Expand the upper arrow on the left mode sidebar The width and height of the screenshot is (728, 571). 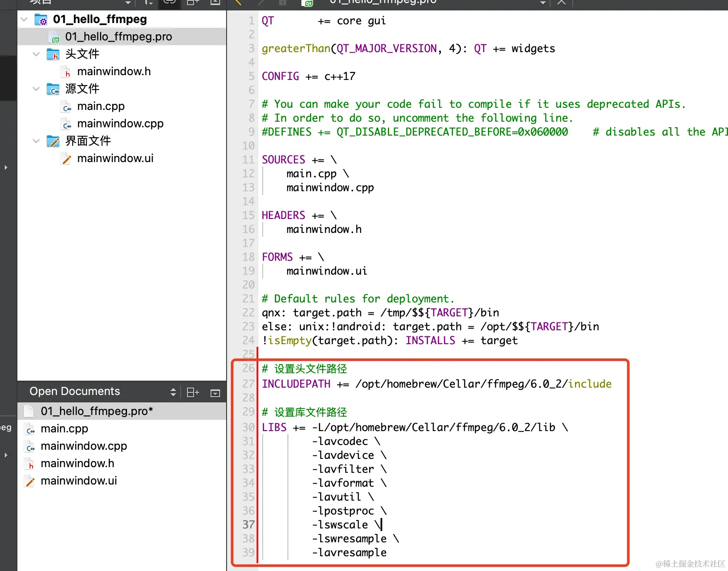click(x=6, y=167)
